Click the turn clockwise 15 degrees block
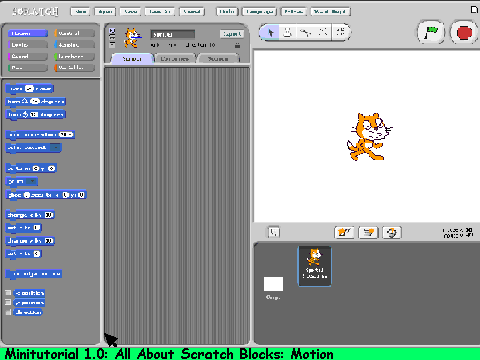The width and height of the screenshot is (480, 360). tap(35, 101)
